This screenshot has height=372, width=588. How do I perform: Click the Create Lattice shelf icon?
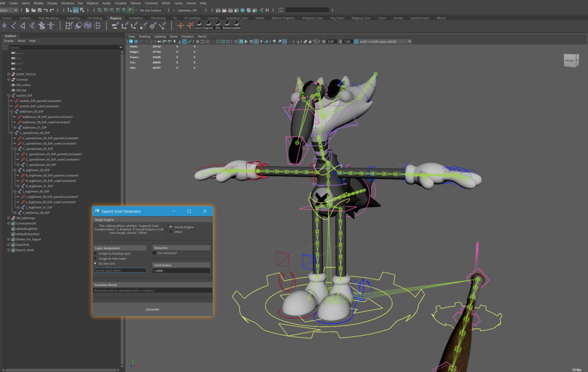point(87,26)
